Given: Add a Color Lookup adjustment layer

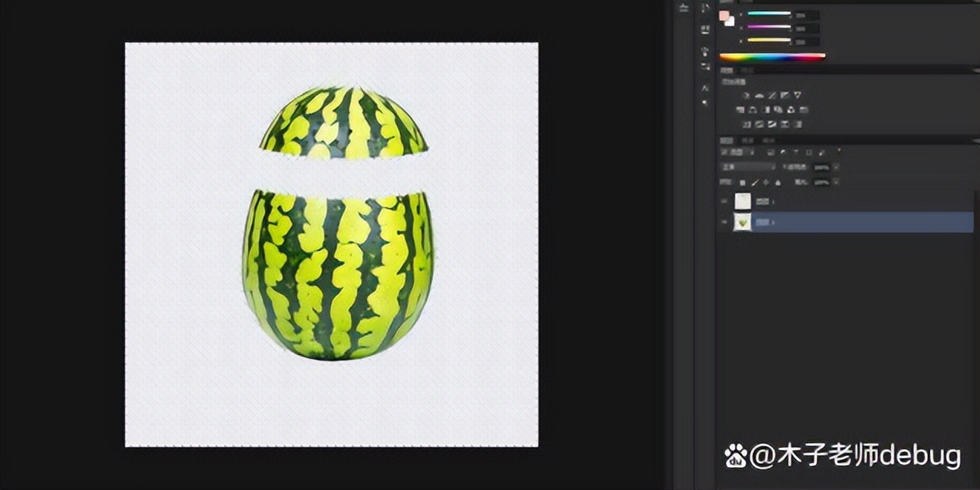Looking at the screenshot, I should tap(804, 109).
